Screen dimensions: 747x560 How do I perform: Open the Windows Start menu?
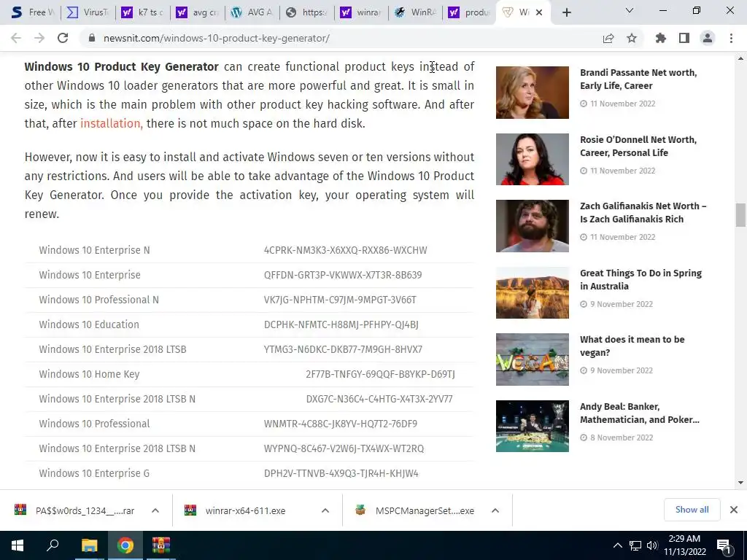click(18, 545)
